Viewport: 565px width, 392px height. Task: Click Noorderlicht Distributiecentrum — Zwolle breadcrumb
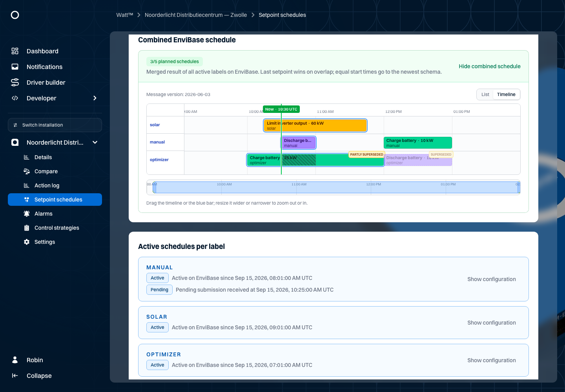(196, 15)
